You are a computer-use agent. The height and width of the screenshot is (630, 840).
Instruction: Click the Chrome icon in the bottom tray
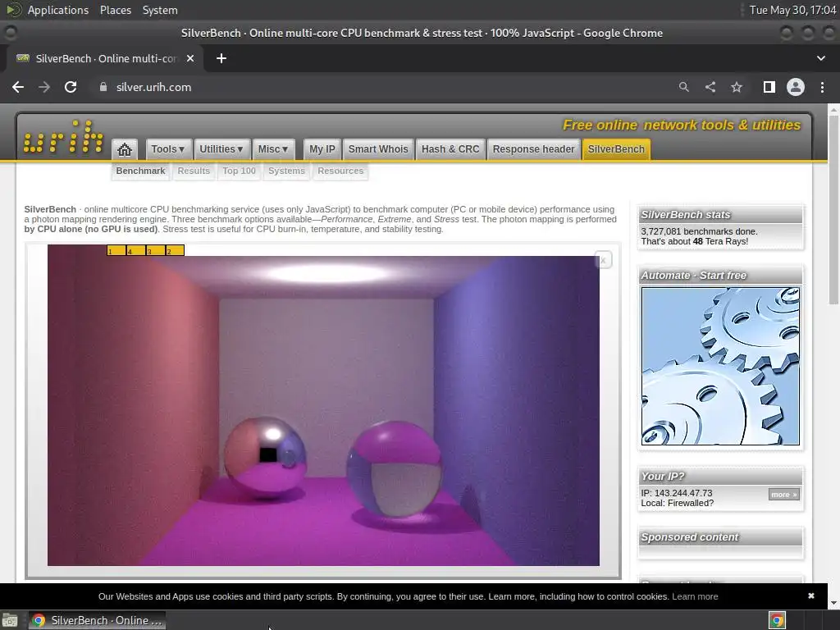(x=777, y=620)
